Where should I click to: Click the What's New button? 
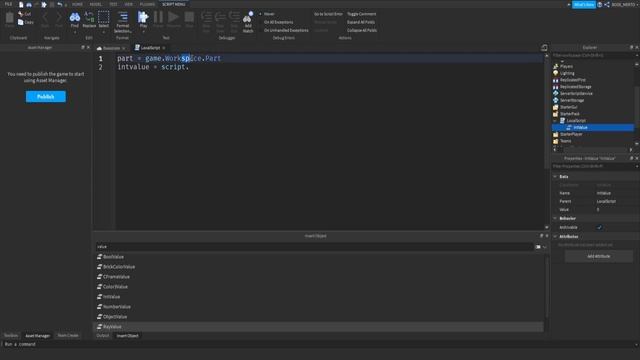coord(584,4)
